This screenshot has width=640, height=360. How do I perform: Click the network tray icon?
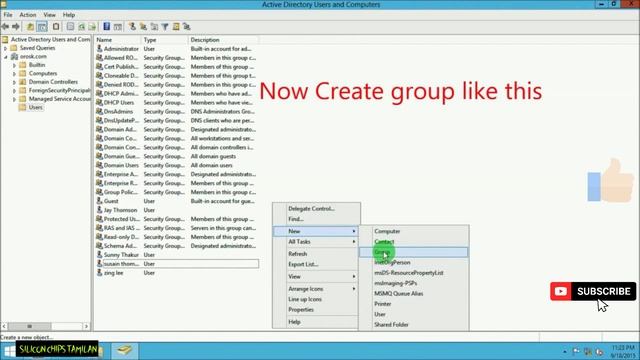coord(588,351)
